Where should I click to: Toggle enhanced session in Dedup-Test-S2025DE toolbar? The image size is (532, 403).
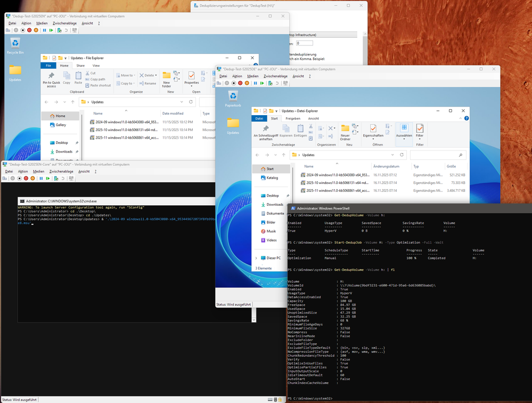[x=285, y=83]
